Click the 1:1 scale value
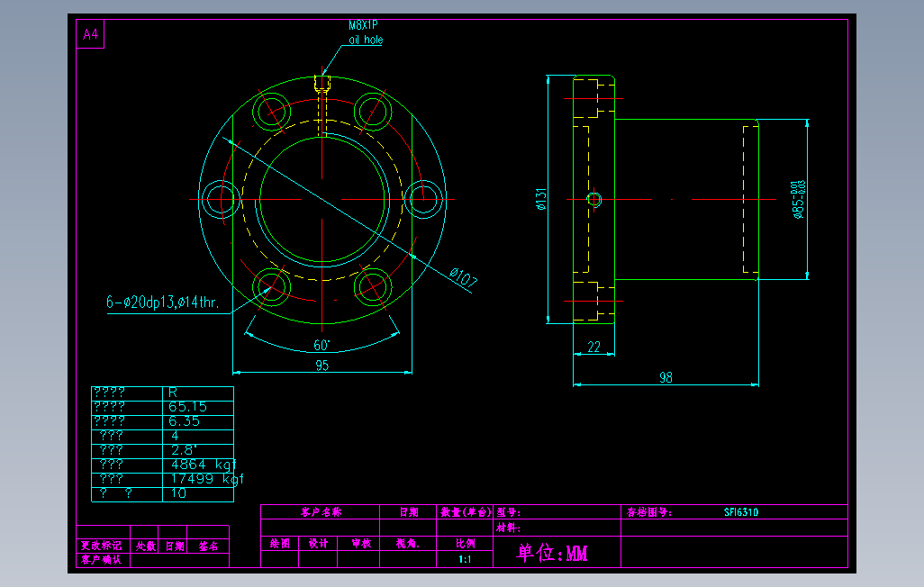 click(465, 559)
